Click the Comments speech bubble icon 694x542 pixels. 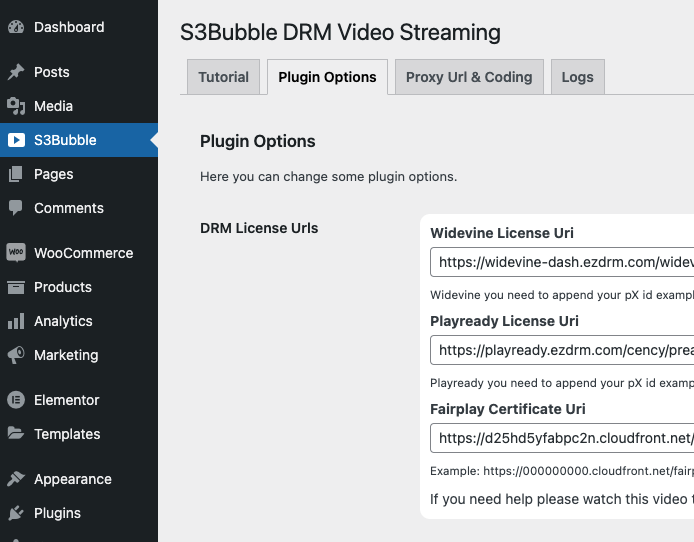(16, 208)
